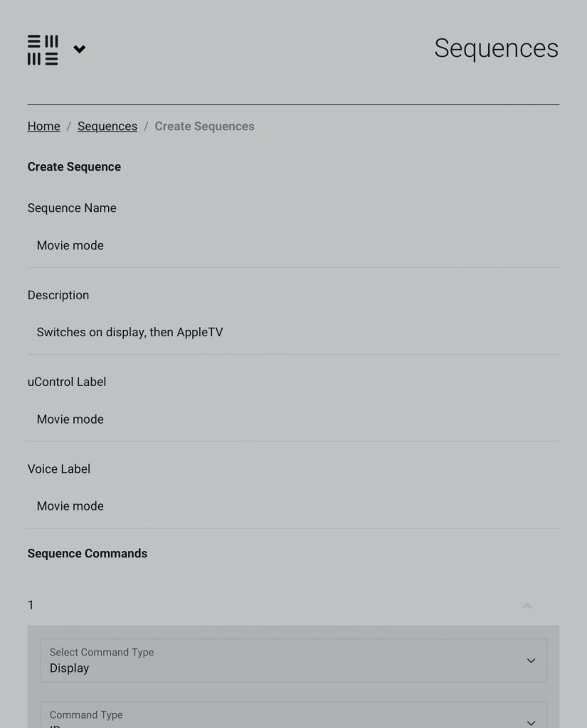Image resolution: width=587 pixels, height=728 pixels.
Task: Open the Sequences breadcrumb link
Action: [107, 127]
